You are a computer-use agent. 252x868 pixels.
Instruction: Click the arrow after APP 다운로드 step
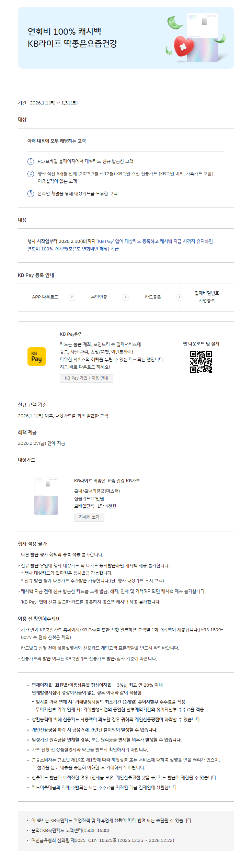pos(72,297)
